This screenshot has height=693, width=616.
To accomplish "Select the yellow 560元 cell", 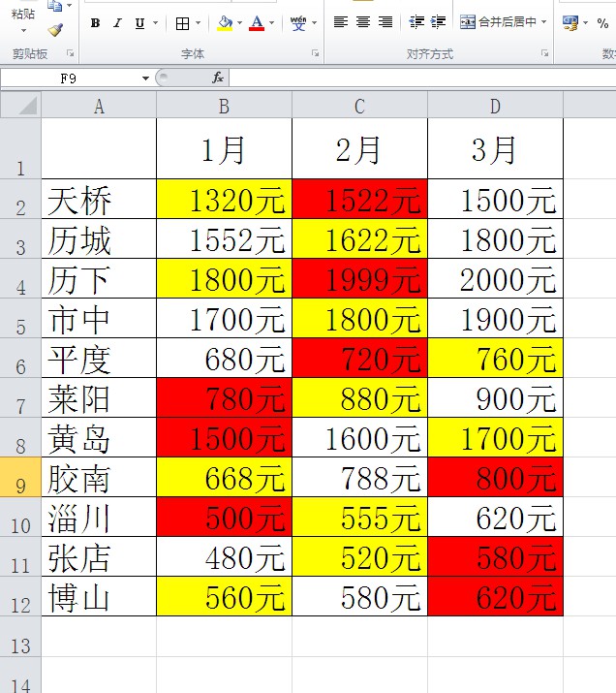I will [224, 597].
